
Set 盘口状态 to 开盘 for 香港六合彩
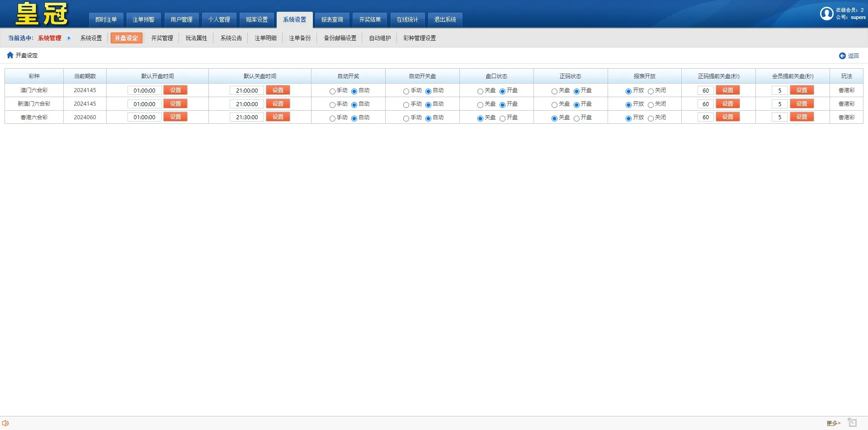[x=502, y=118]
